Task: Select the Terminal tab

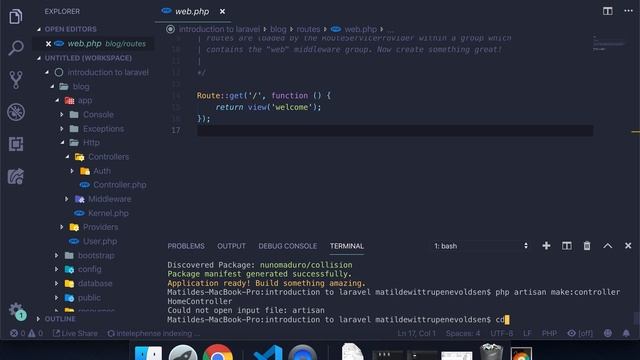Action: pyautogui.click(x=347, y=246)
